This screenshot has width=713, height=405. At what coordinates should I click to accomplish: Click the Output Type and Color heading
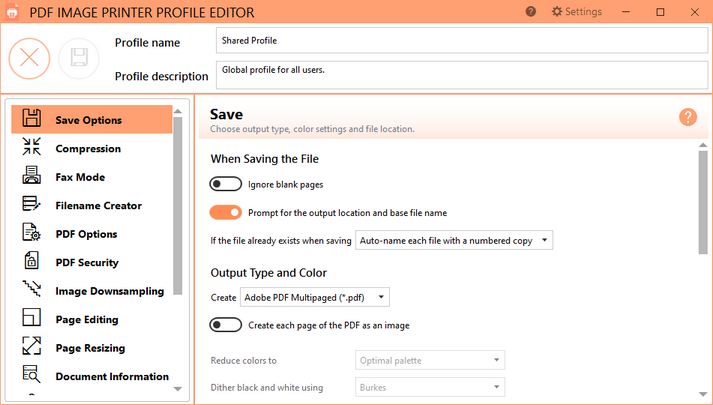click(x=268, y=273)
